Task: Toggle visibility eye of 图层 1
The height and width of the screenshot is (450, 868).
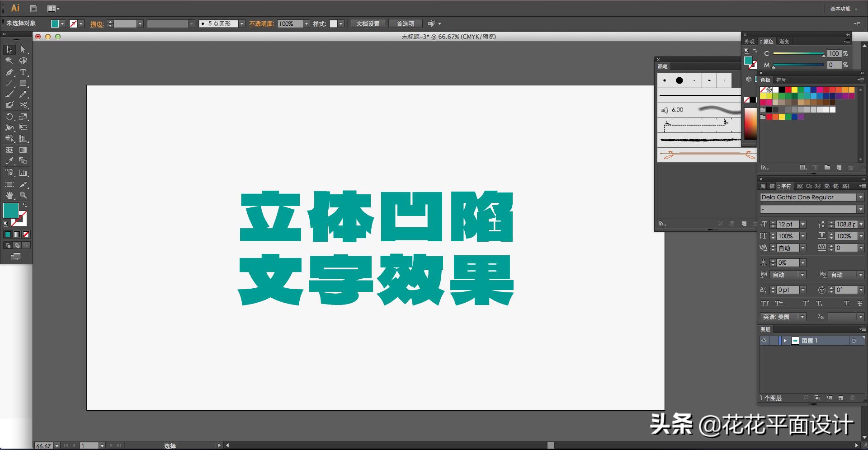Action: pyautogui.click(x=764, y=341)
